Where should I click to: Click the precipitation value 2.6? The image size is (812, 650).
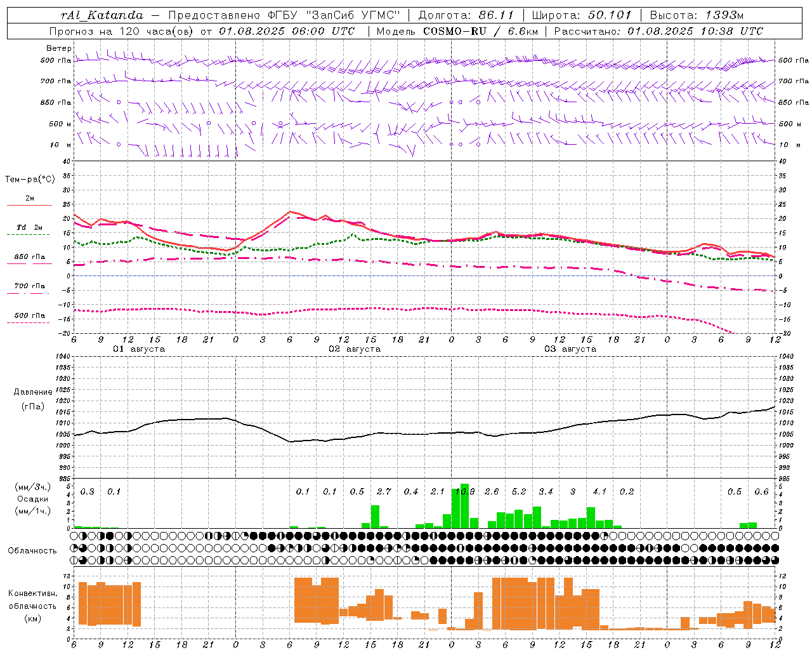(x=492, y=491)
